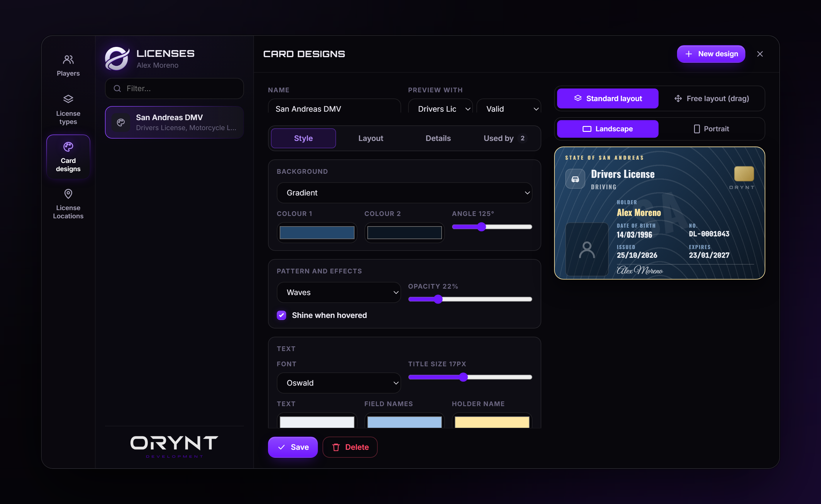Click the Title size slider handle
Screen dimensions: 821x504
point(463,377)
